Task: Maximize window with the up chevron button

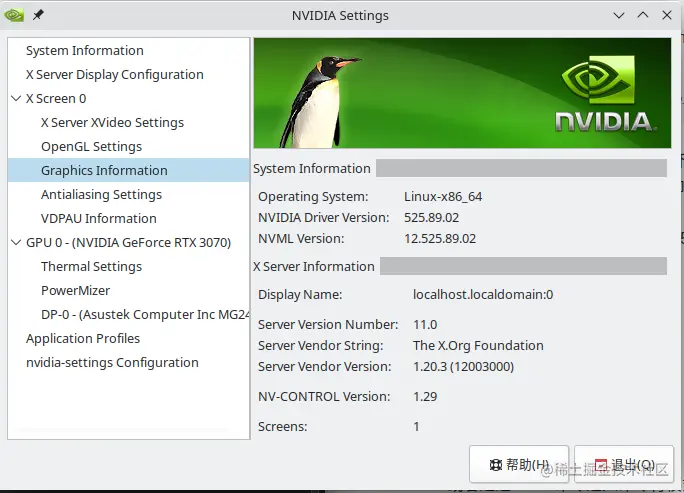Action: coord(643,15)
